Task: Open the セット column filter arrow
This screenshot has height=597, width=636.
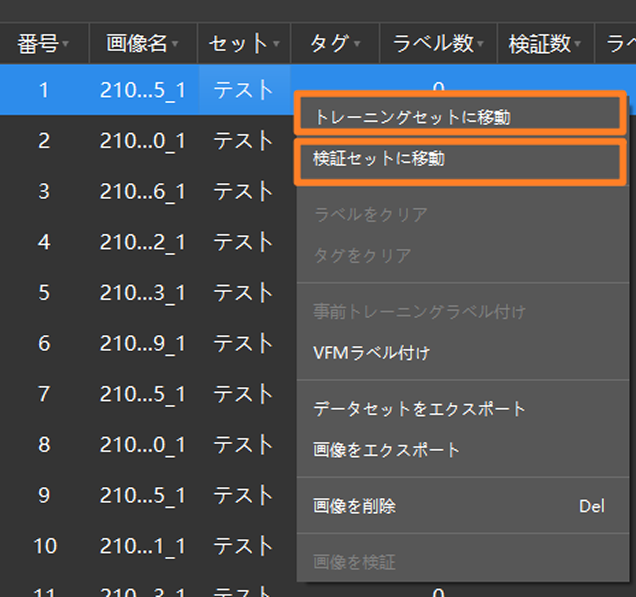Action: (276, 43)
